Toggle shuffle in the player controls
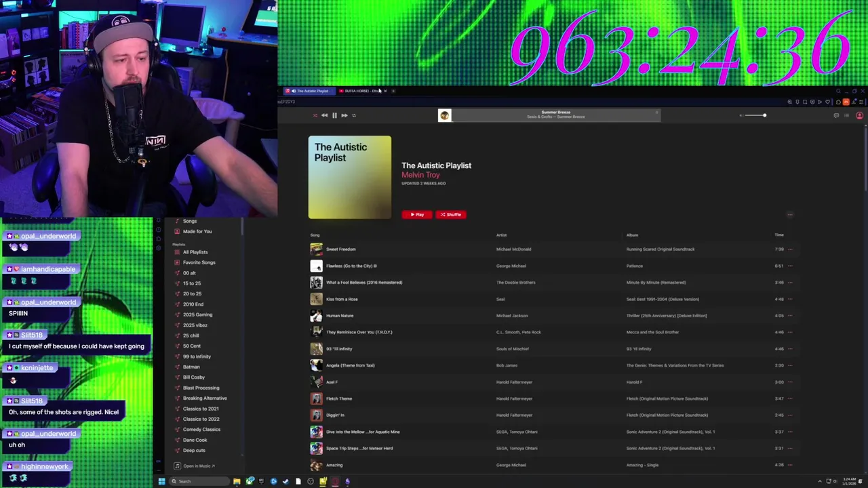This screenshot has height=488, width=868. click(315, 115)
